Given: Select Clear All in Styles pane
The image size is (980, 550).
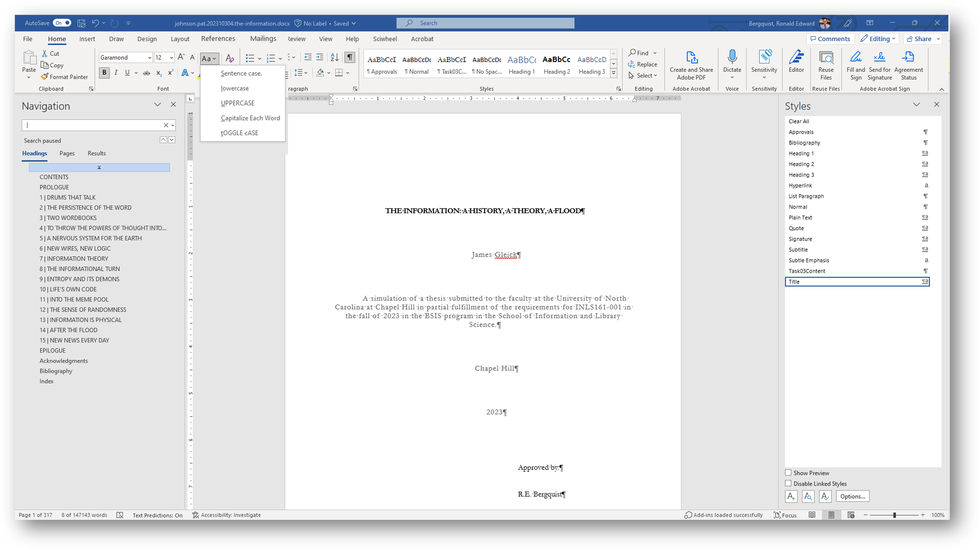Looking at the screenshot, I should tap(799, 121).
